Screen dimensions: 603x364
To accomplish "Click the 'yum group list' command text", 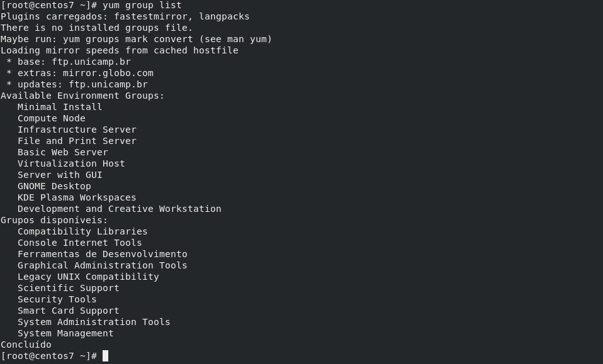I will point(142,5).
